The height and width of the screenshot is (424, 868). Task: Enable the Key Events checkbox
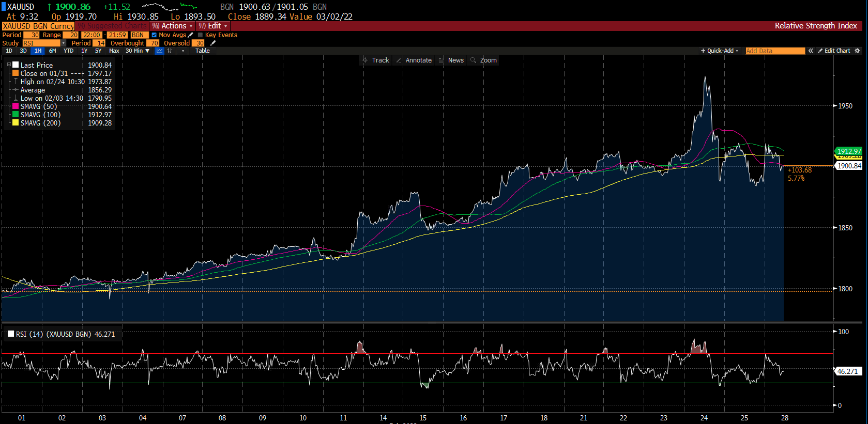point(201,35)
